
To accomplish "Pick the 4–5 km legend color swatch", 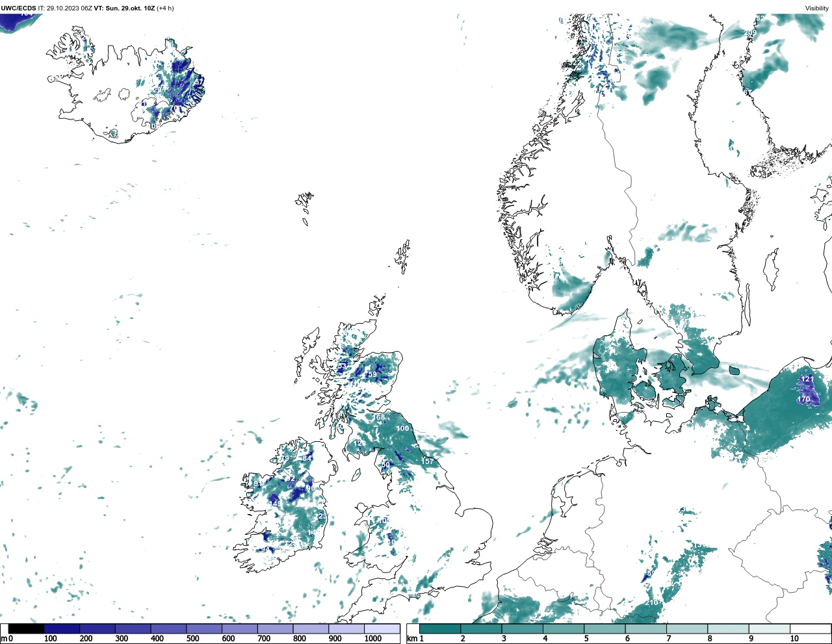I will 564,628.
